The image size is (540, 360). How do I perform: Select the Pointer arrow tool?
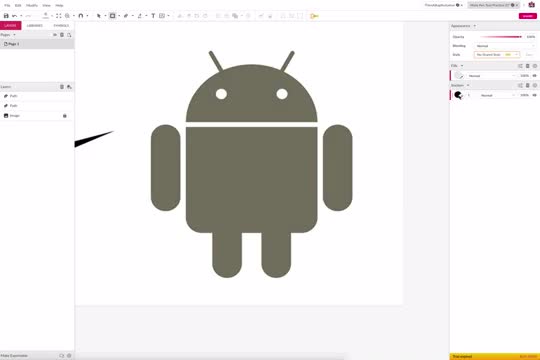98,16
